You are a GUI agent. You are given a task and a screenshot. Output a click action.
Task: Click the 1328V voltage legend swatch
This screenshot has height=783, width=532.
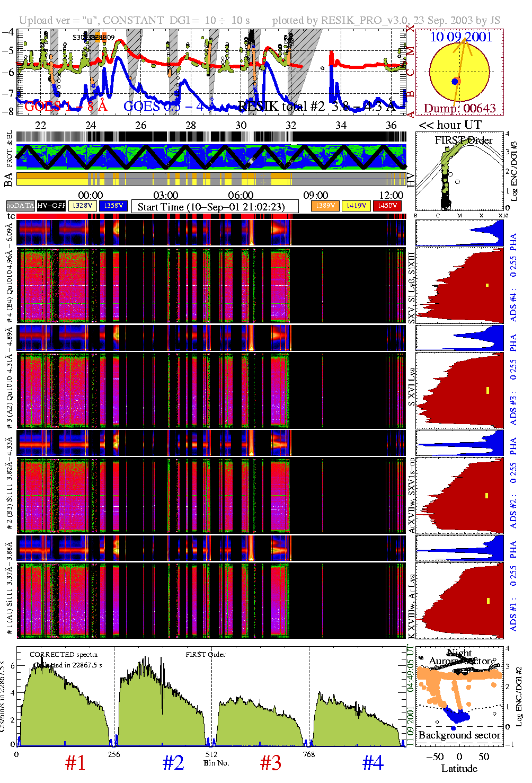[83, 206]
